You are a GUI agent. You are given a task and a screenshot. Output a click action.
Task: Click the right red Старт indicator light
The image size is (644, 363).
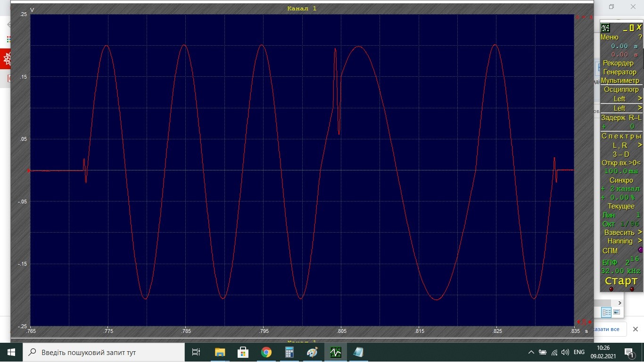(x=632, y=289)
